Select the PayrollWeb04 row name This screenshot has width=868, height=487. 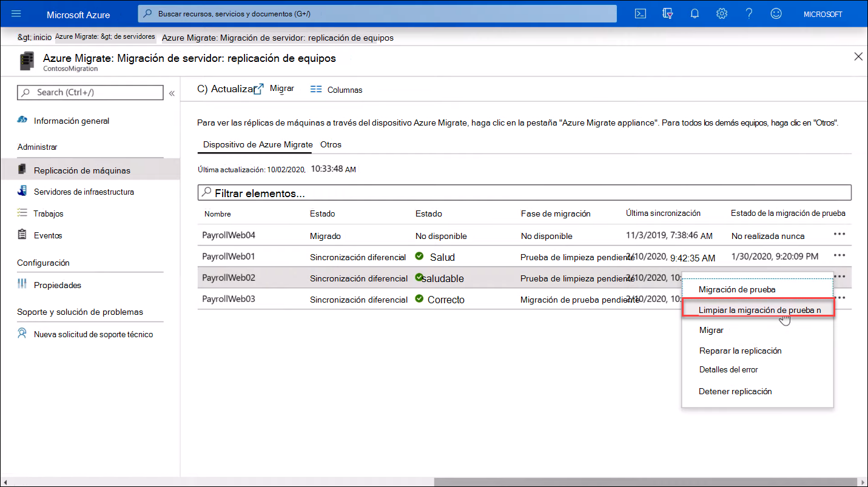pos(228,235)
